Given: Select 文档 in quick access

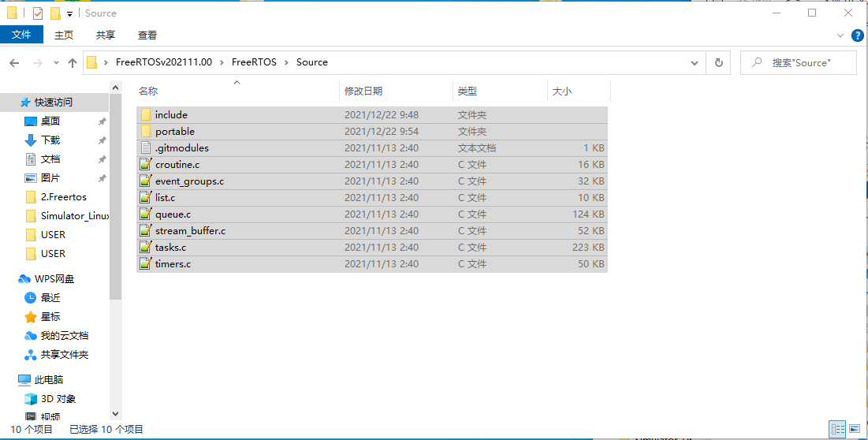Looking at the screenshot, I should click(x=50, y=158).
